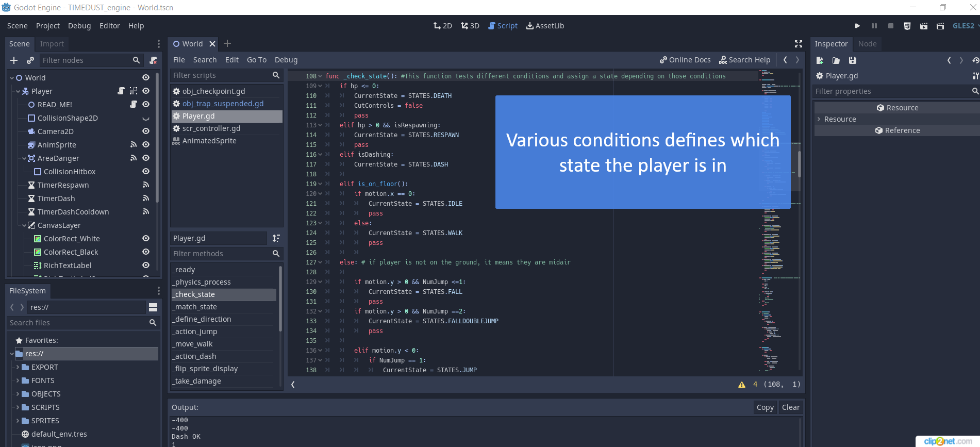This screenshot has height=447, width=980.
Task: Toggle visibility of CollisionHitbox node
Action: point(146,171)
